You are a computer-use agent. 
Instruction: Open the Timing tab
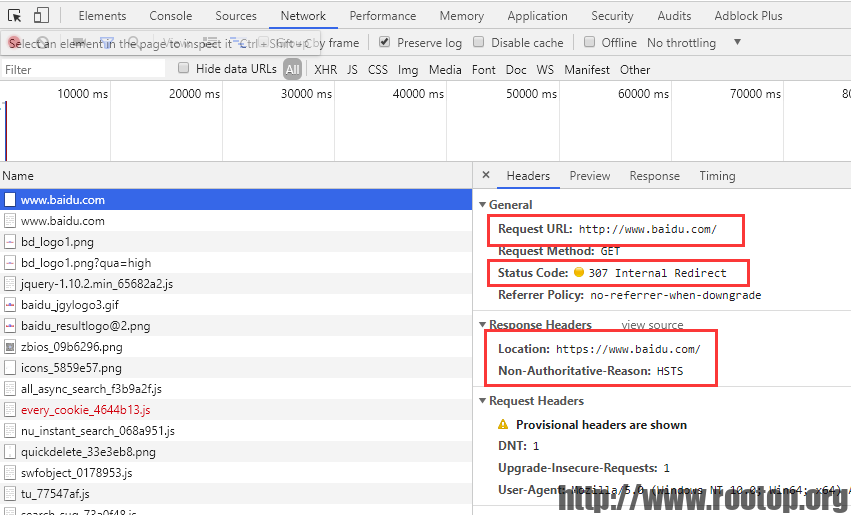717,176
